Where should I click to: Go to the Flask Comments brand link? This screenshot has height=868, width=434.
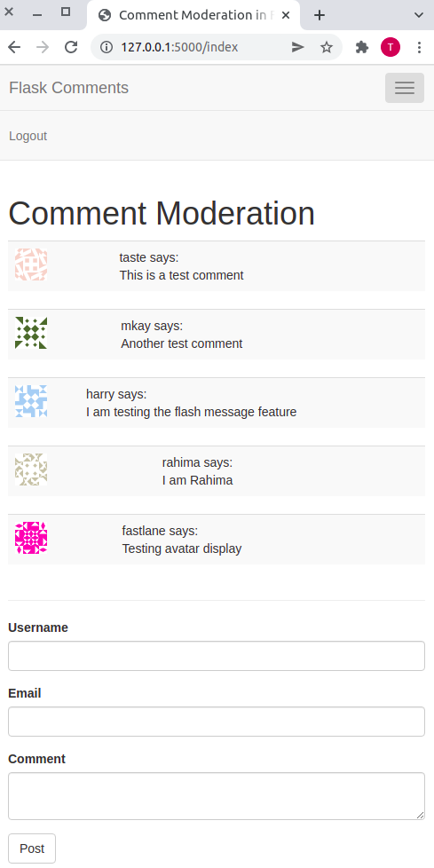[x=68, y=88]
